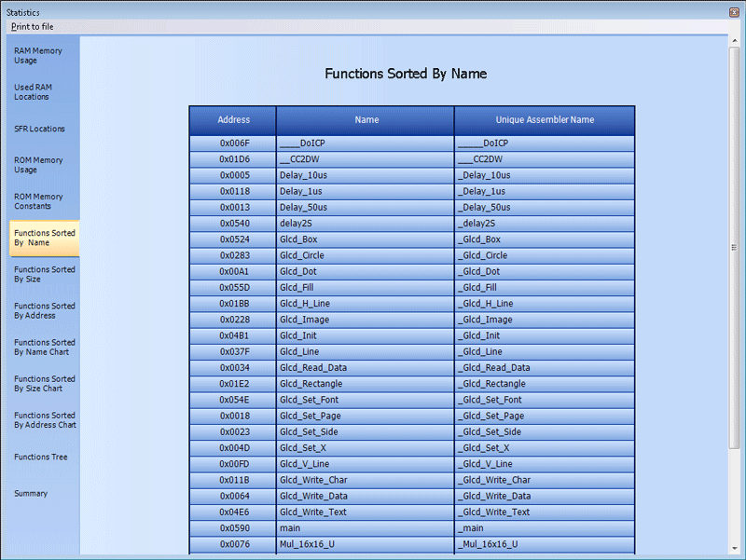The image size is (746, 560).
Task: Click scrollbar up arrow
Action: pyautogui.click(x=735, y=41)
